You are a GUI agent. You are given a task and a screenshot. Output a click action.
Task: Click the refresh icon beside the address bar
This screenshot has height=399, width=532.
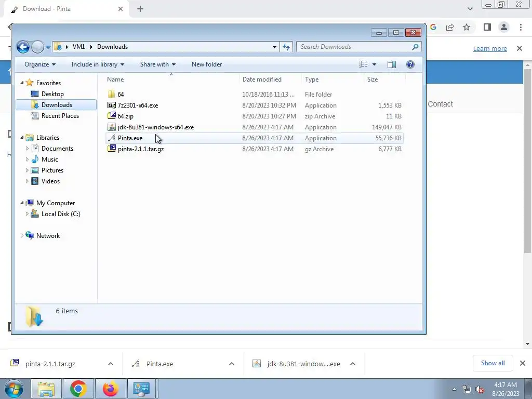coord(286,47)
